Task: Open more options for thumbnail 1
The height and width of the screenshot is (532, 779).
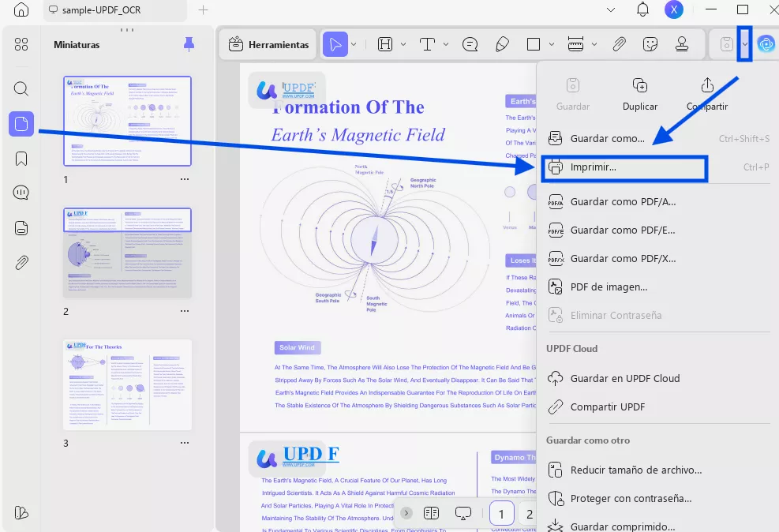Action: click(185, 179)
